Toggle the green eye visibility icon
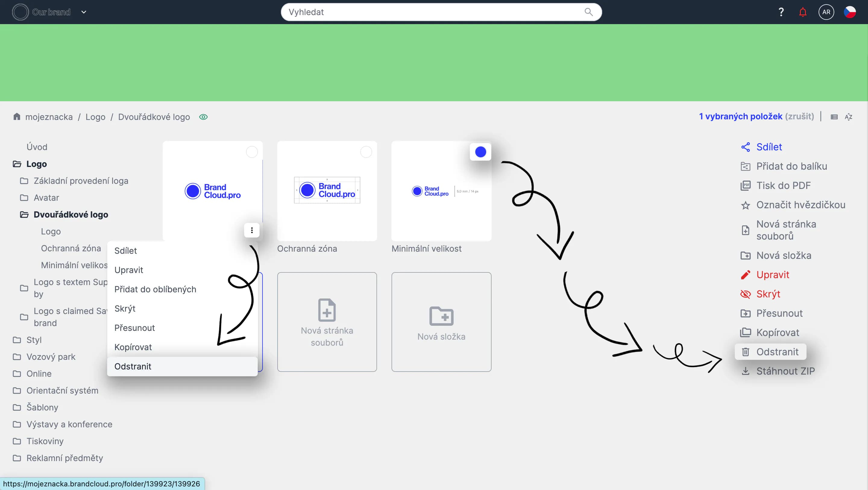 coord(203,117)
